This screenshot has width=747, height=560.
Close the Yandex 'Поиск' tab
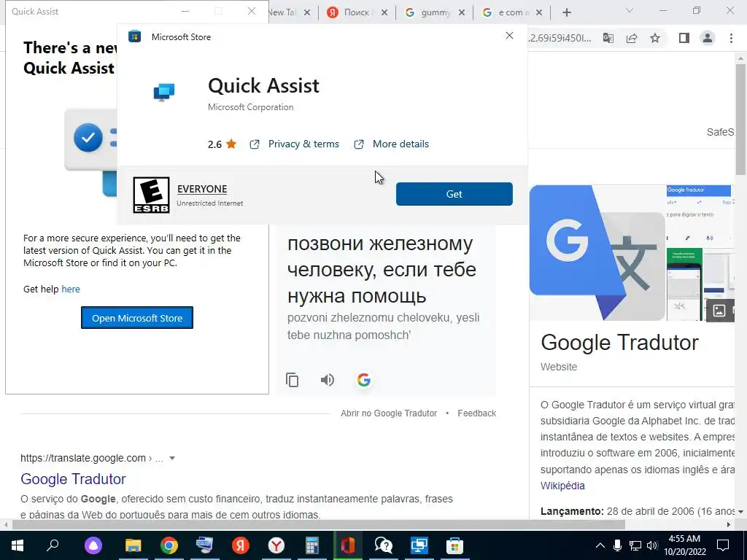click(x=384, y=13)
